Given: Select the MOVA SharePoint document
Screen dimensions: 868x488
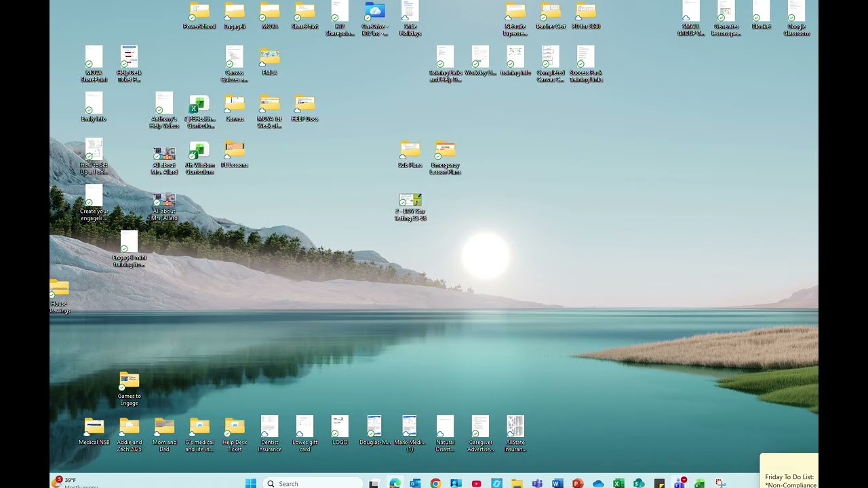Looking at the screenshot, I should click(x=94, y=64).
